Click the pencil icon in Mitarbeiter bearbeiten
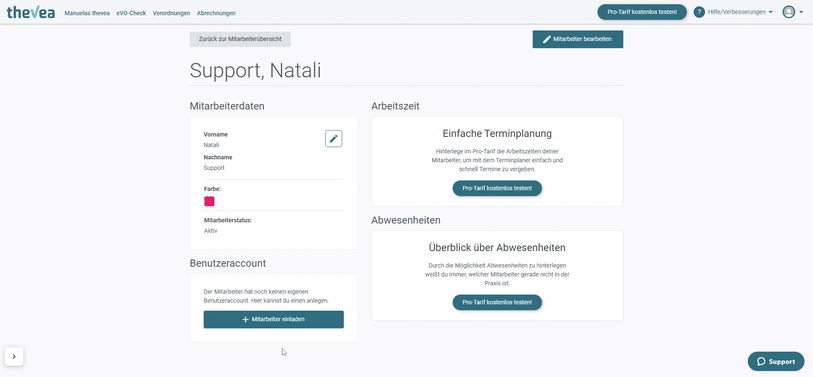The image size is (813, 377). coord(546,39)
